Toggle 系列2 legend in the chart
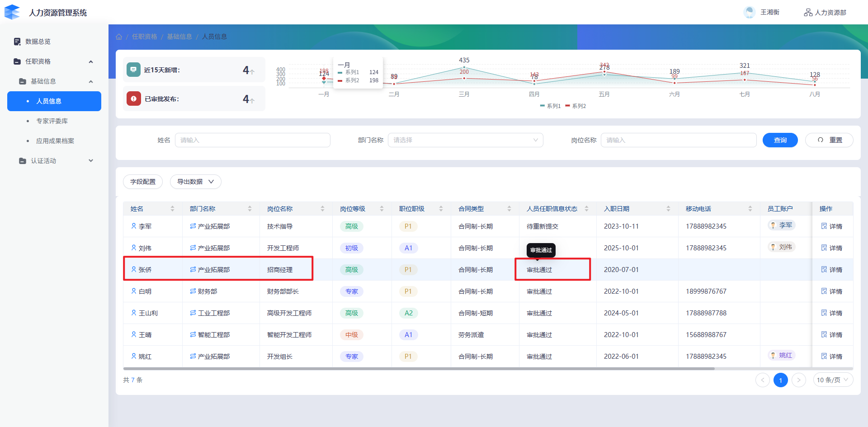This screenshot has height=427, width=868. [x=576, y=106]
